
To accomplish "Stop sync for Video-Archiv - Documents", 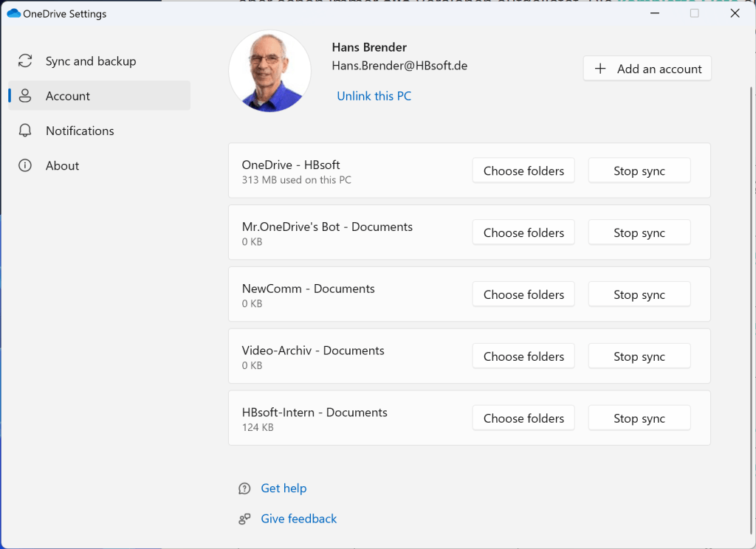I will [639, 357].
